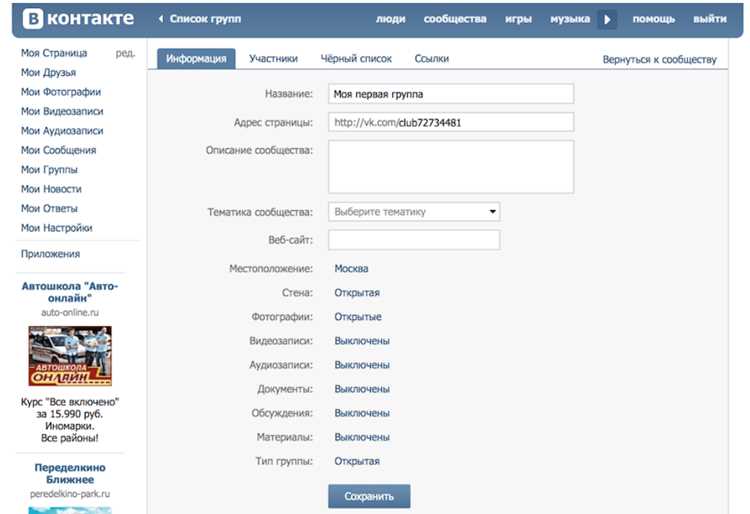750x514 pixels.
Task: Go back via Список групп arrow link
Action: [x=199, y=19]
